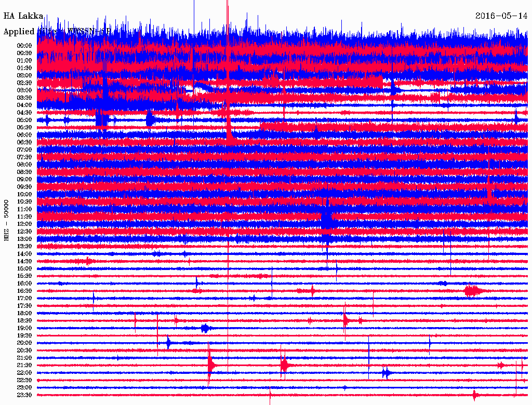Click the 07:30 time label
The width and height of the screenshot is (532, 405).
coord(24,157)
